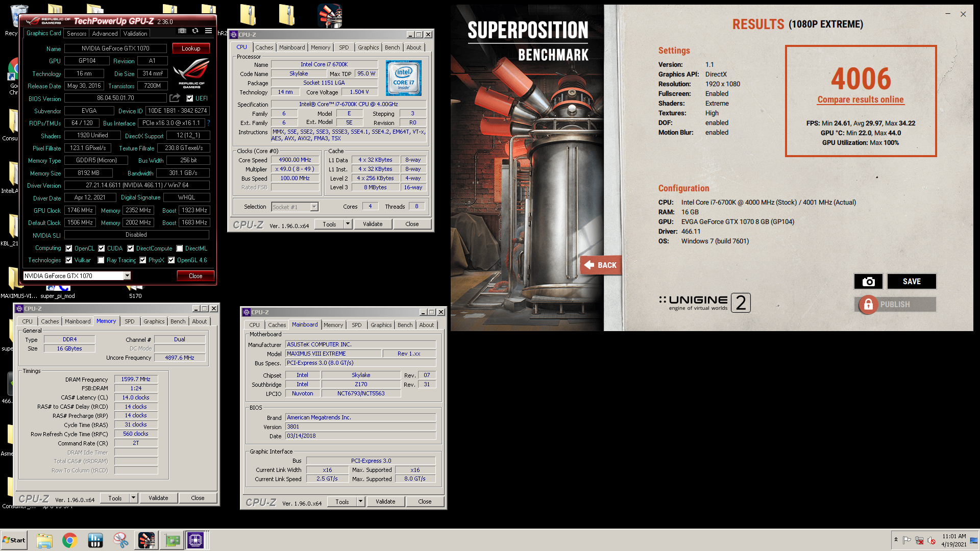Switch to GPU-Z via its taskbar icon

(x=172, y=540)
